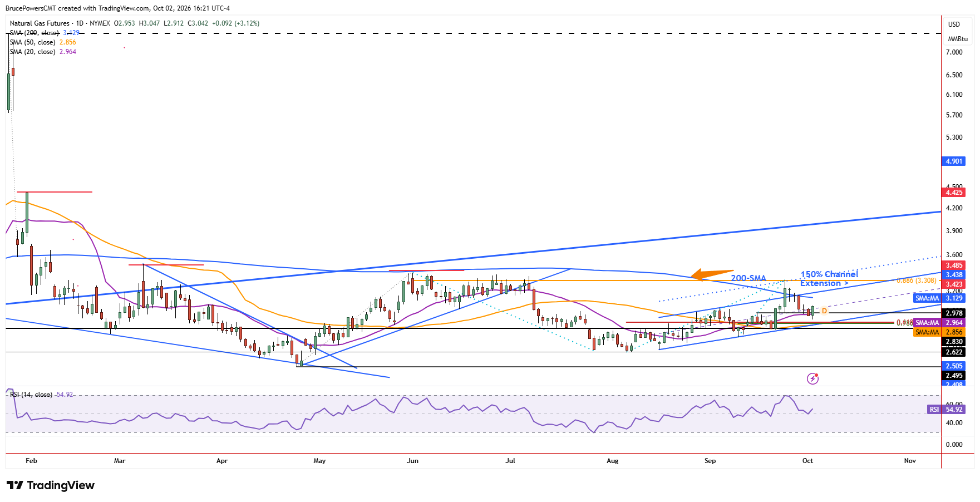Click the 5.300 price axis value
The width and height of the screenshot is (980, 502).
[954, 137]
